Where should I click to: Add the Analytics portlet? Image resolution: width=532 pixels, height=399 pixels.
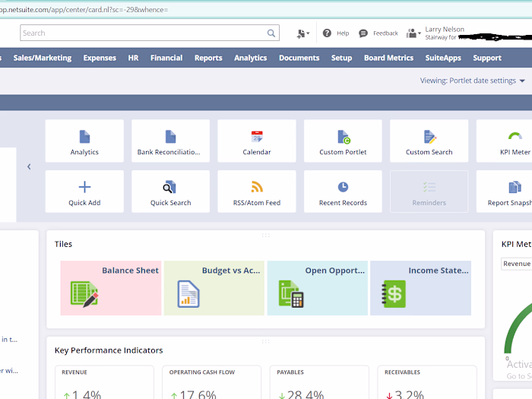point(84,141)
